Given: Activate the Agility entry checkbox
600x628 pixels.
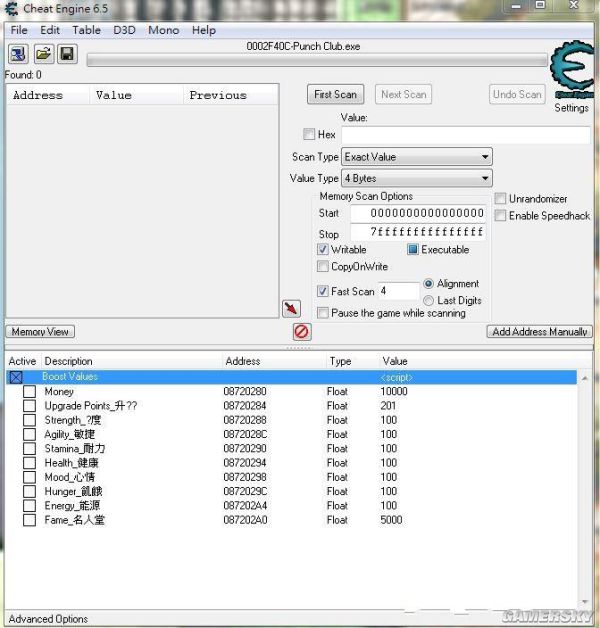Looking at the screenshot, I should [x=29, y=435].
